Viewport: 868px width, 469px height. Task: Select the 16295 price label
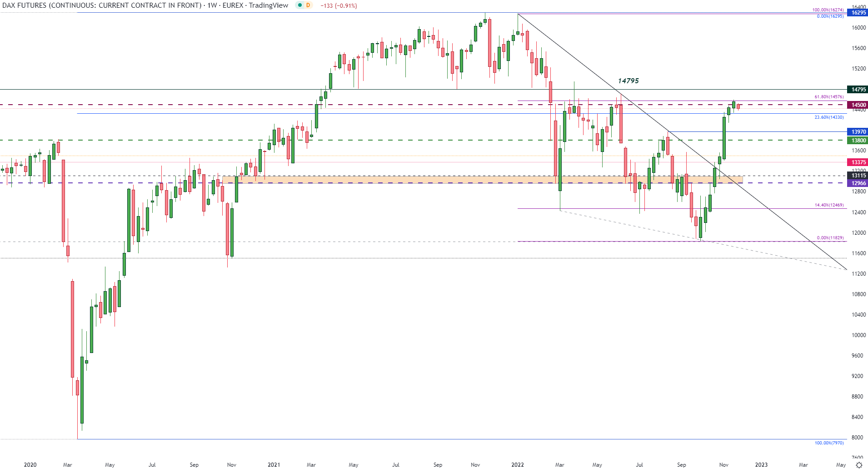pos(858,13)
